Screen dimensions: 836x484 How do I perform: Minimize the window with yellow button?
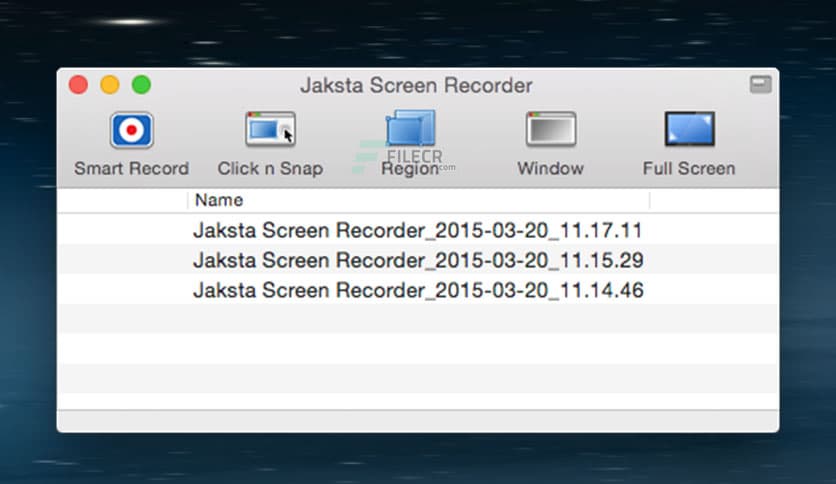(x=110, y=85)
